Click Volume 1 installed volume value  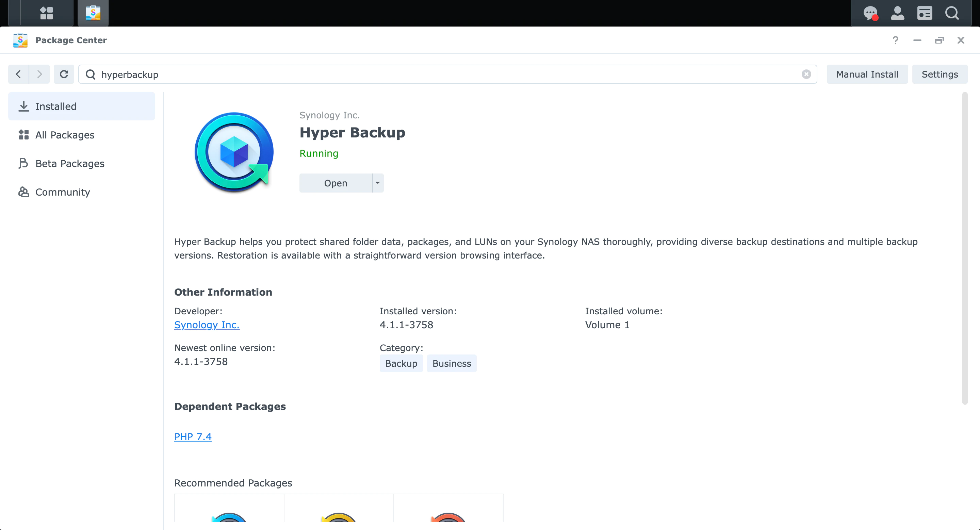point(607,325)
